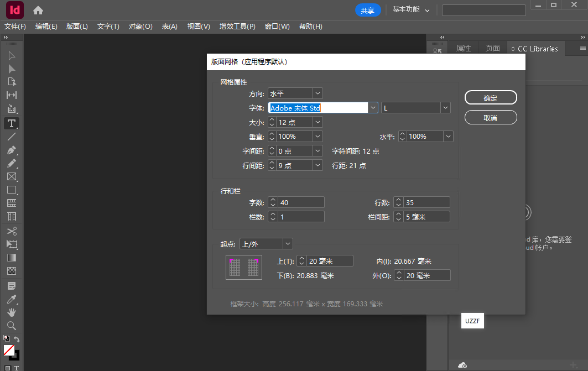Screen dimensions: 588x371
Task: Click the 字数 input field
Action: coord(301,202)
